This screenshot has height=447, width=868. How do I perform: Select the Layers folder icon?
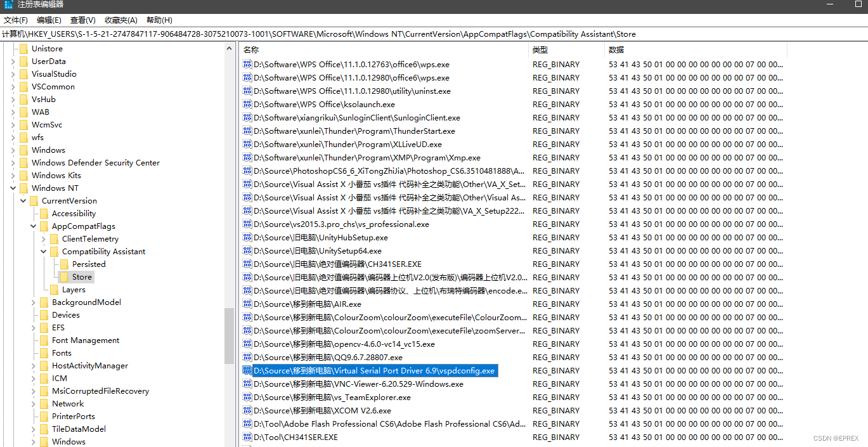54,290
